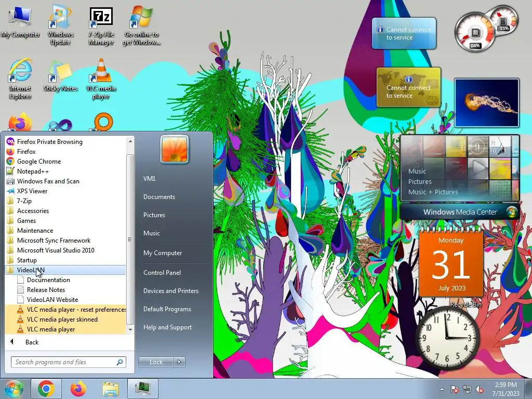Click the Lock button
Screen dimensions: 532x399
(156, 362)
